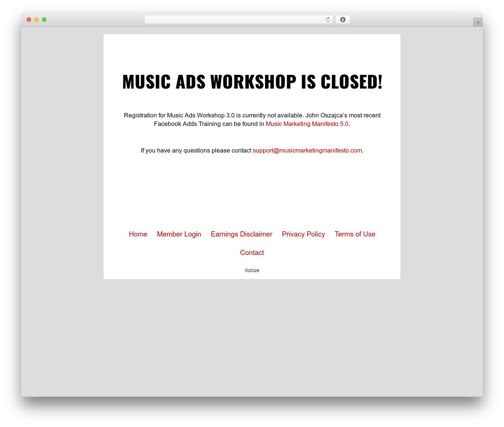Visit the Contact page link

pos(252,252)
